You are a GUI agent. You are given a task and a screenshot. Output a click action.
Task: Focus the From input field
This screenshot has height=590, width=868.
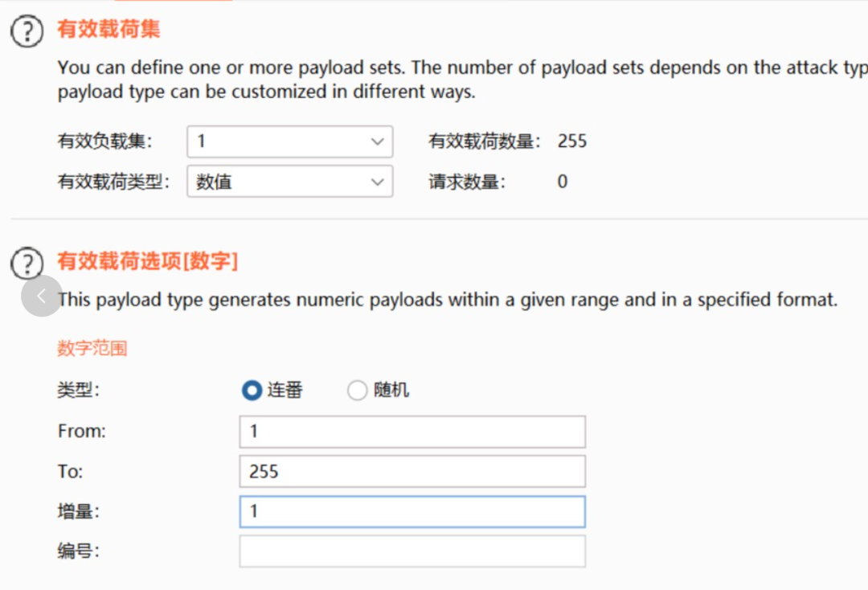[x=412, y=432]
